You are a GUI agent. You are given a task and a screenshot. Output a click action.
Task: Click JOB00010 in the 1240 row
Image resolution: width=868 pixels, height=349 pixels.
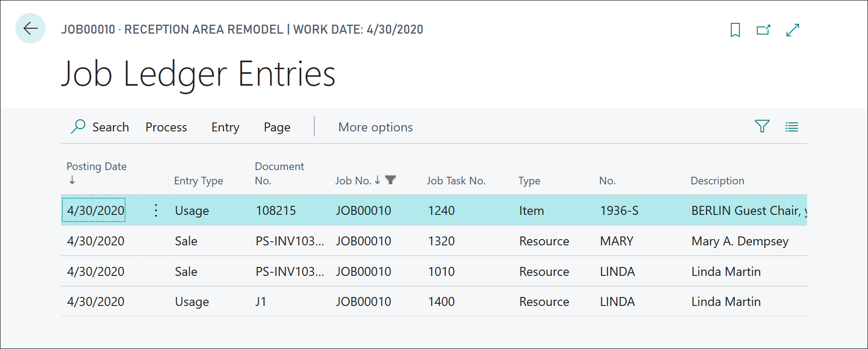tap(364, 210)
